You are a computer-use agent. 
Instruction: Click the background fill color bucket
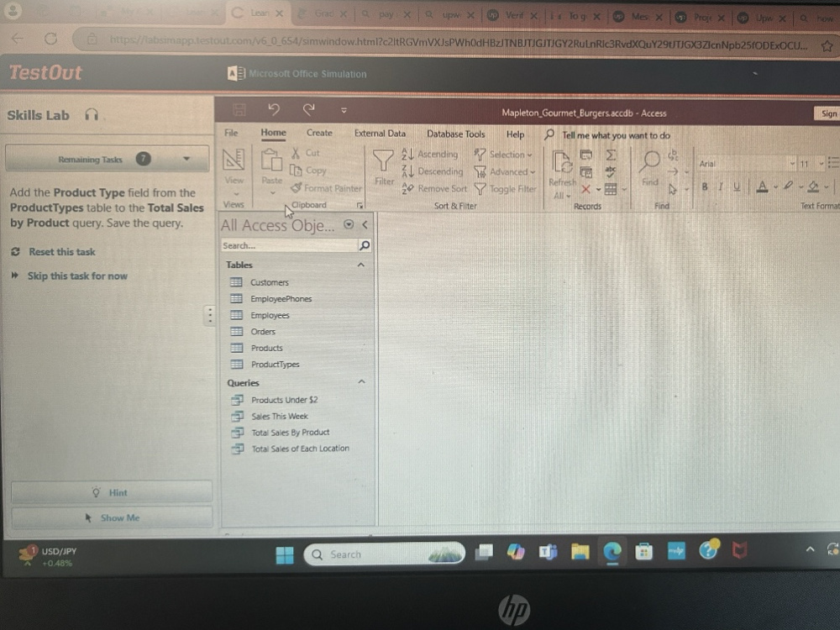(813, 187)
